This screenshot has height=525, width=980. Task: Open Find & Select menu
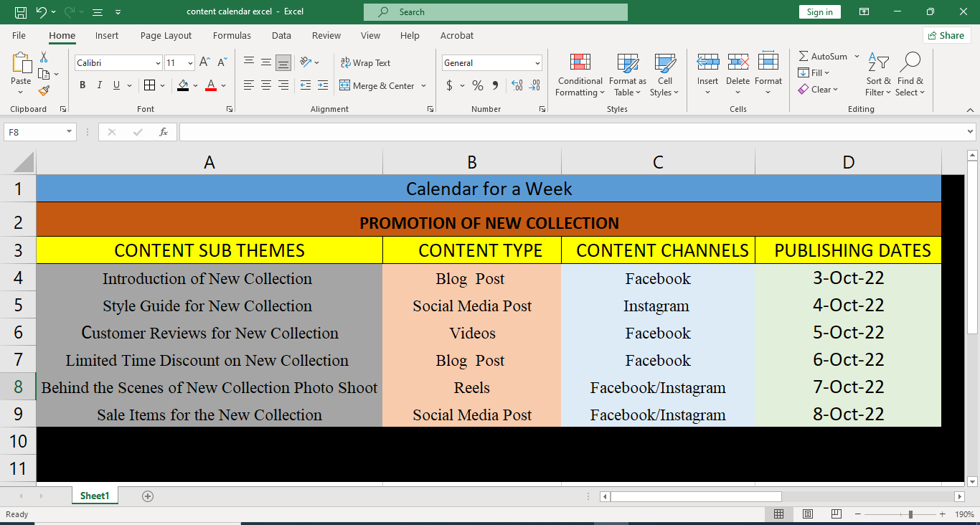click(x=910, y=75)
